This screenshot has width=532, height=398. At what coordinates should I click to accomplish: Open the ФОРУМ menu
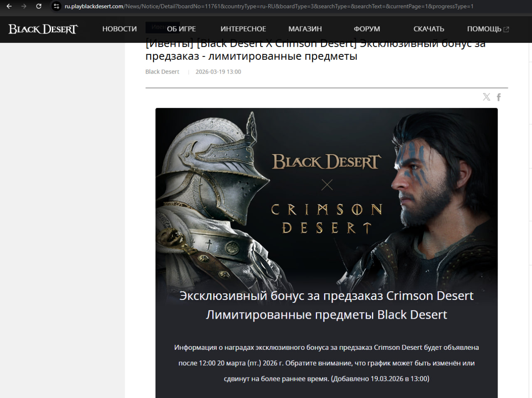pos(367,29)
